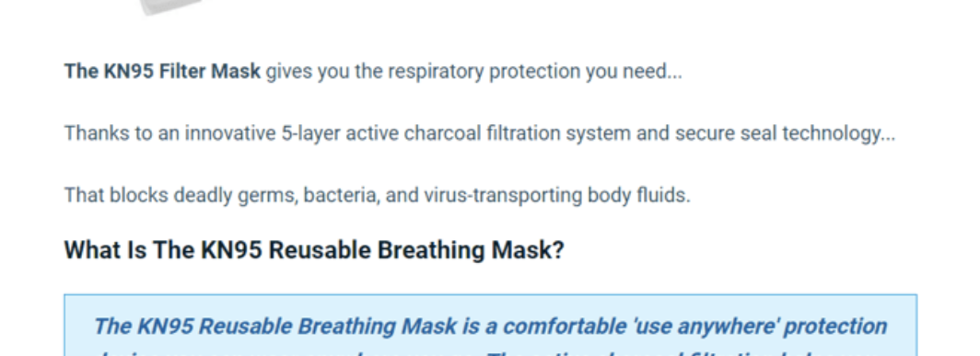This screenshot has height=356, width=980.
Task: Click the cut-off second line in the blue box
Action: tap(491, 351)
